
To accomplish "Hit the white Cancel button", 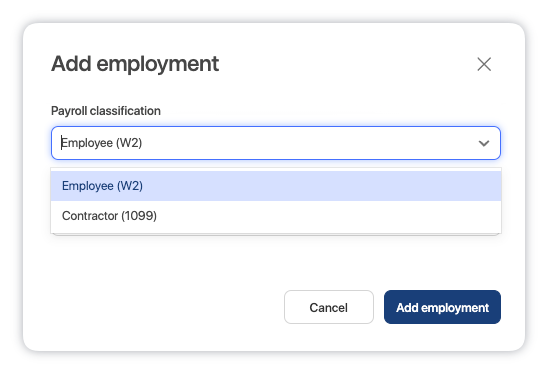I will pyautogui.click(x=329, y=307).
